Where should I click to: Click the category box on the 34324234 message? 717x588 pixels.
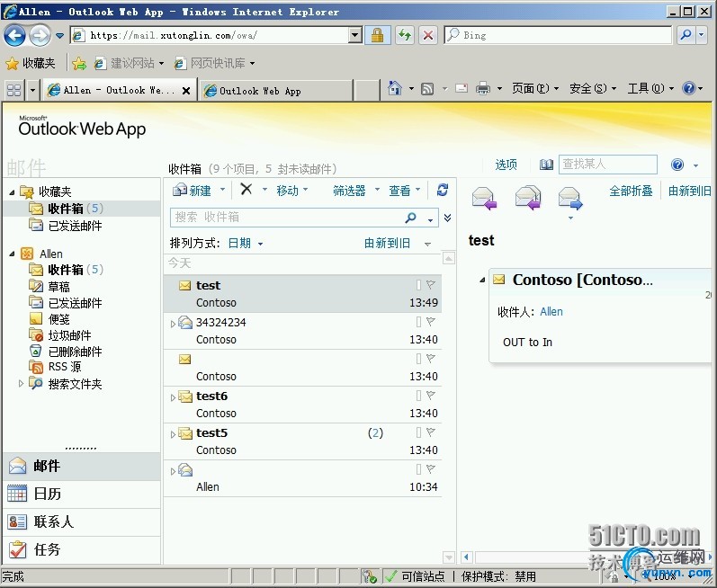[x=418, y=322]
